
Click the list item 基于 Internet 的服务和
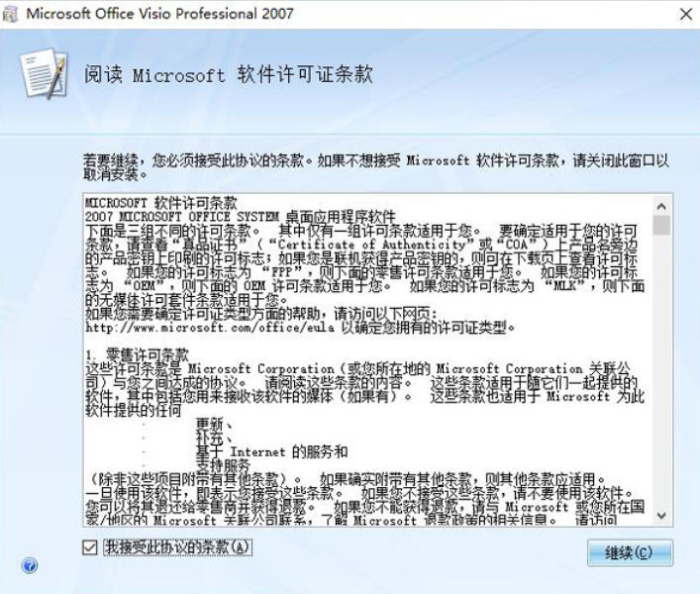coord(272,451)
